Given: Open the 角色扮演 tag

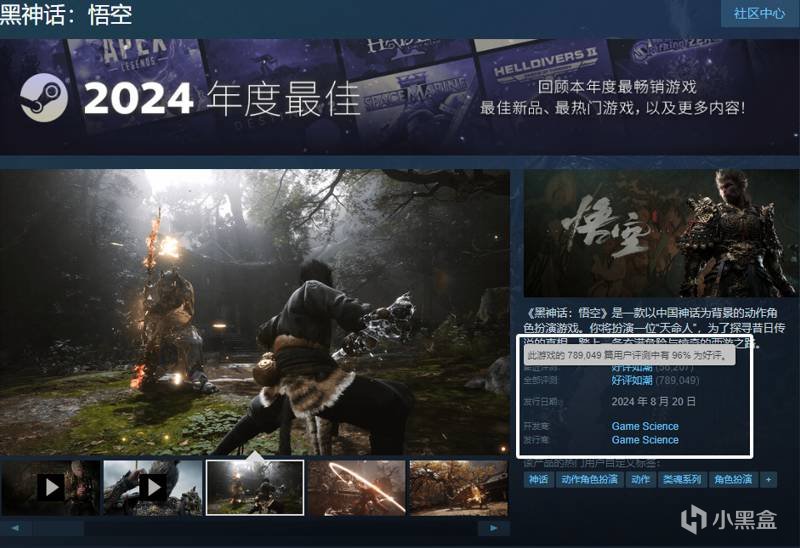Looking at the screenshot, I should (x=733, y=480).
